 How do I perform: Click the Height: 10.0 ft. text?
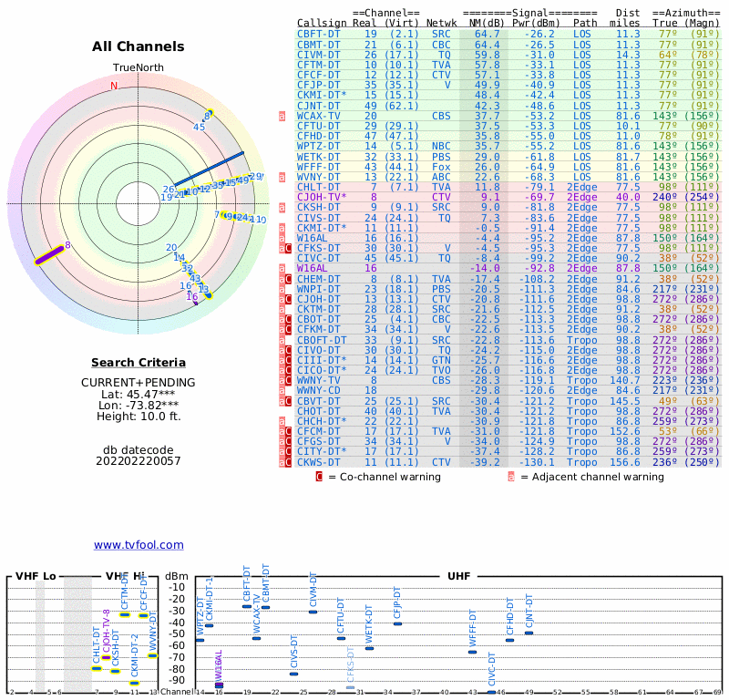(139, 417)
